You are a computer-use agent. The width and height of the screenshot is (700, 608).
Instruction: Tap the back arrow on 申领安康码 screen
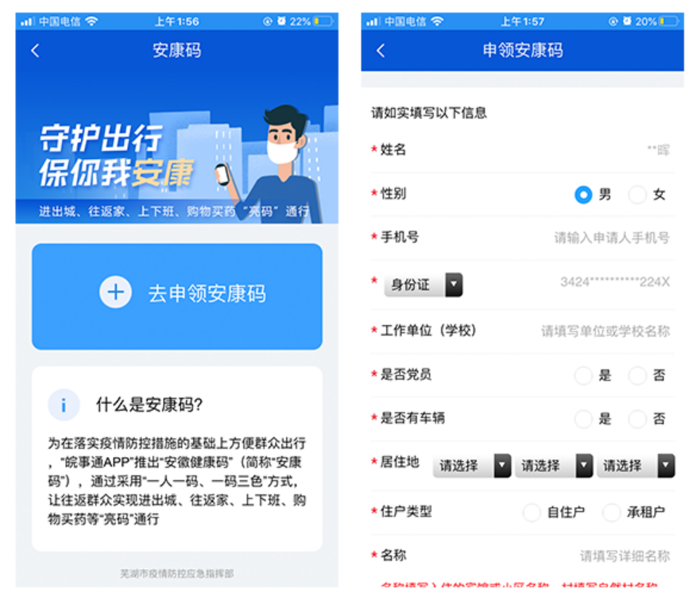tap(381, 50)
